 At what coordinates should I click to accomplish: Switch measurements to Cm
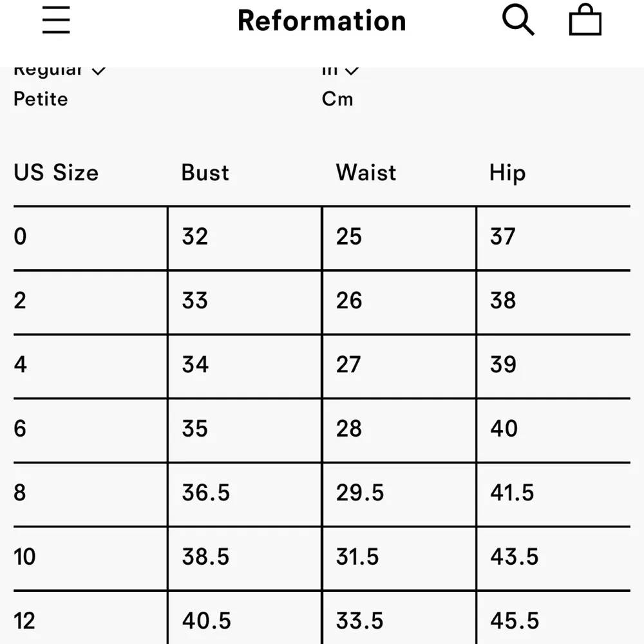[337, 99]
